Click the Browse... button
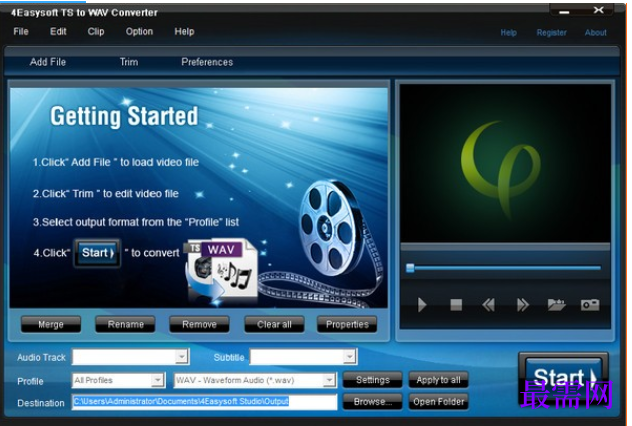Viewport: 632px width, 426px height. 373,402
